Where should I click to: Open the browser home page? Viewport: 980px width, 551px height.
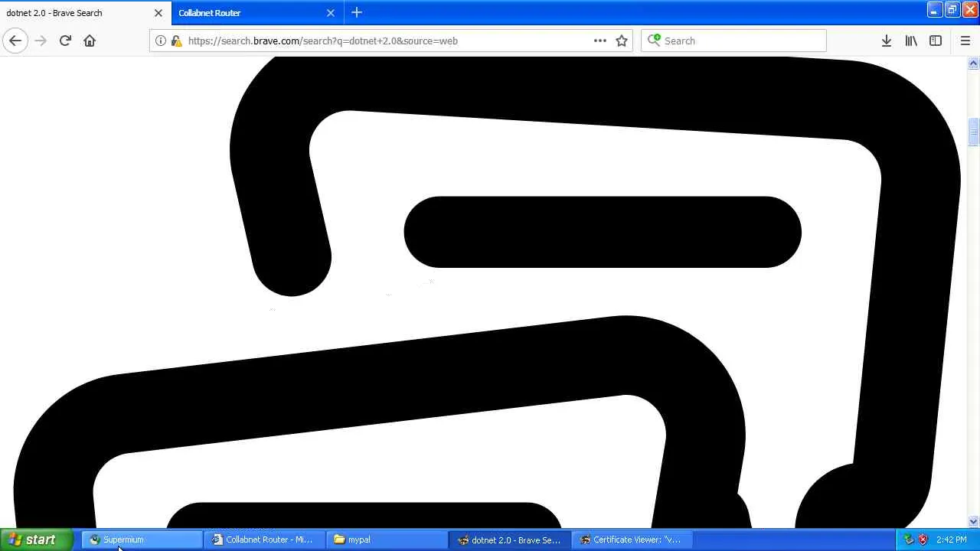tap(90, 41)
